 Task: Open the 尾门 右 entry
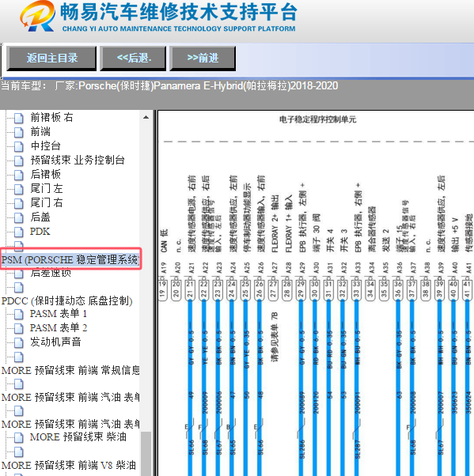click(47, 202)
